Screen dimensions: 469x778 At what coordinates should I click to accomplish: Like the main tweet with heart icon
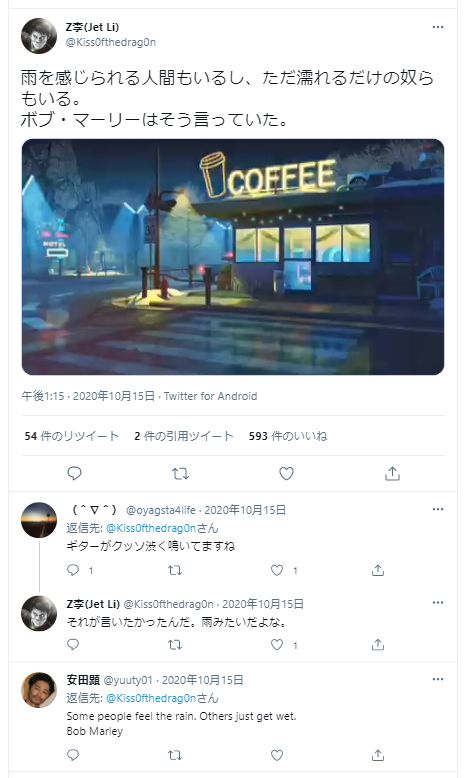point(286,473)
